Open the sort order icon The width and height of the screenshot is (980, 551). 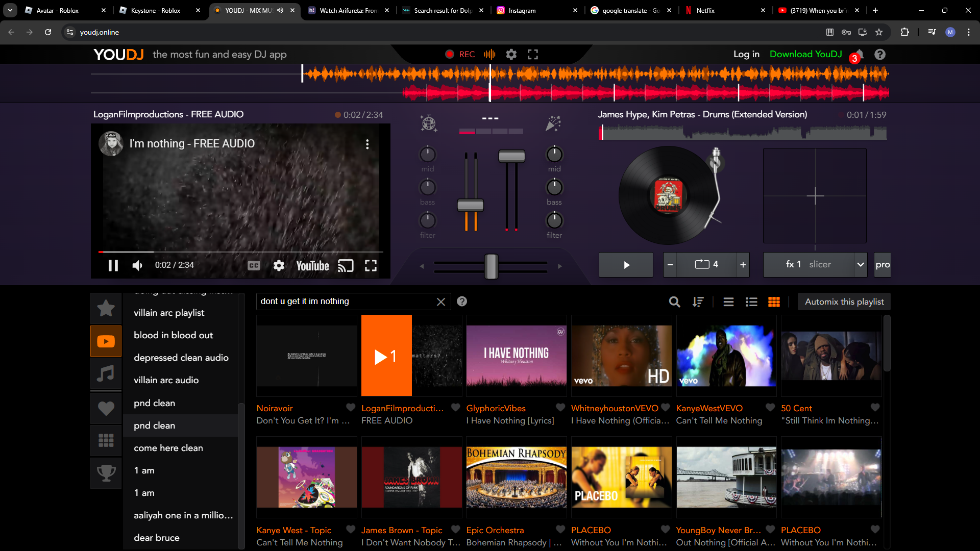pos(698,302)
